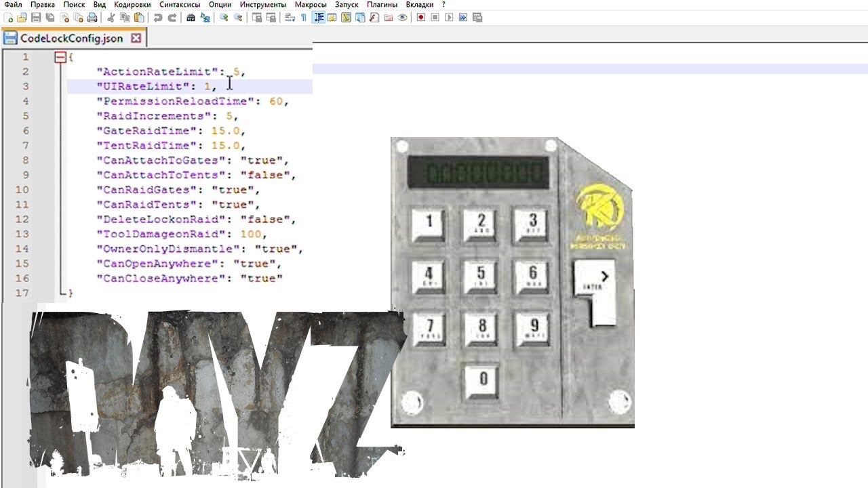Open the Запуск menu
The image size is (868, 488).
[348, 5]
